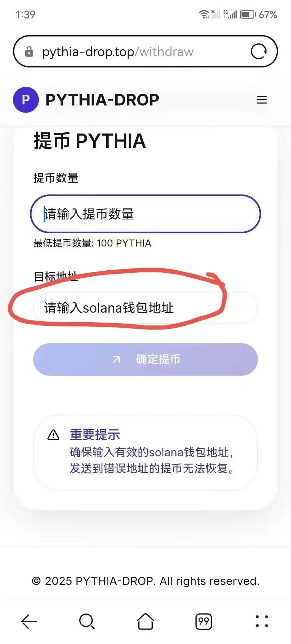The width and height of the screenshot is (291, 644).
Task: Open browser search icon
Action: (x=87, y=621)
